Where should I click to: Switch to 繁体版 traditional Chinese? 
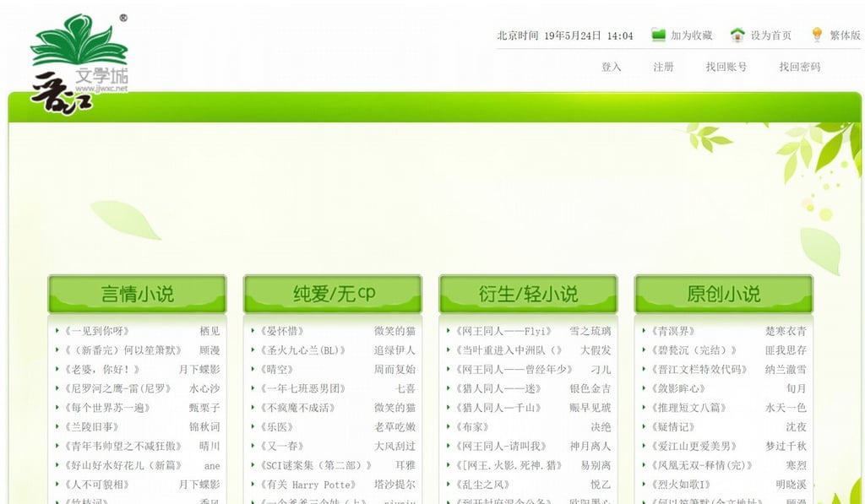[x=845, y=35]
